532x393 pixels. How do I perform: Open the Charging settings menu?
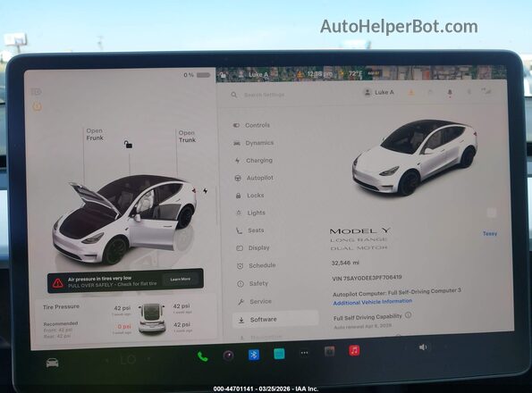click(x=254, y=160)
